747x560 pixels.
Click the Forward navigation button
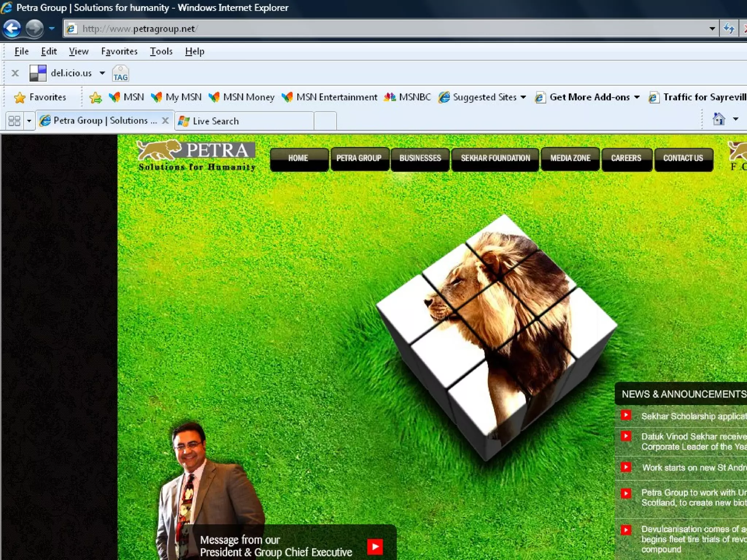point(35,28)
